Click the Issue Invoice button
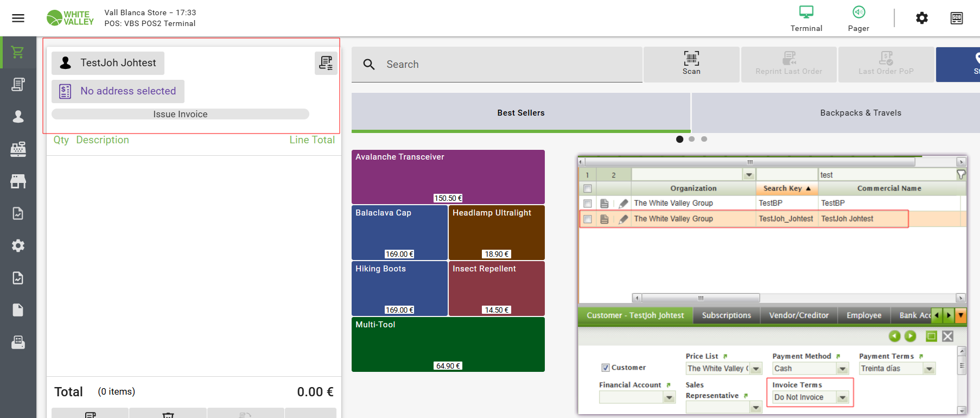The image size is (980, 418). coord(180,114)
